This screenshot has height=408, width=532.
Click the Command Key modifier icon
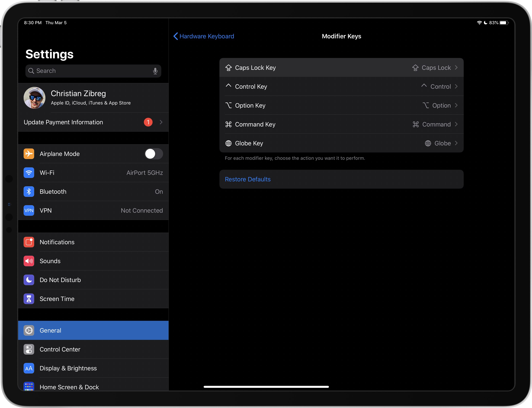228,124
